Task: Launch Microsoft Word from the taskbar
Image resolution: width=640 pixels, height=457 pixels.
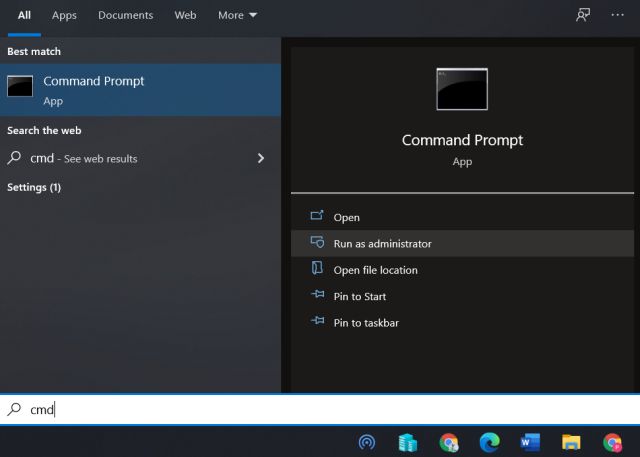Action: point(530,442)
